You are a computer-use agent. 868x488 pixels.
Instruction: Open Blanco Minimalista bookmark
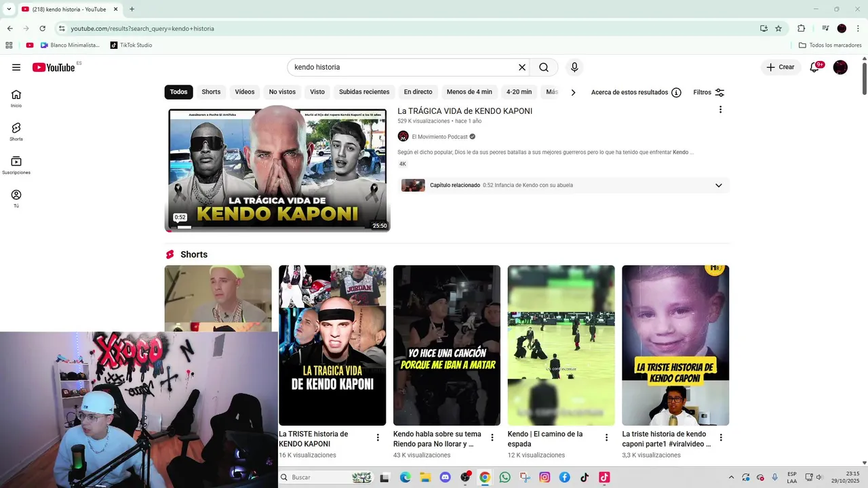[70, 45]
